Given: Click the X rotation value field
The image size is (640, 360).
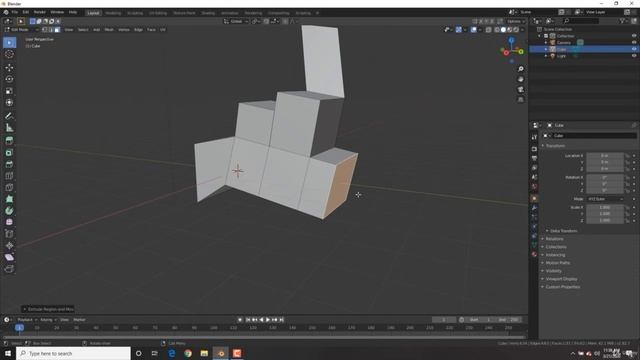Looking at the screenshot, I should [x=605, y=178].
